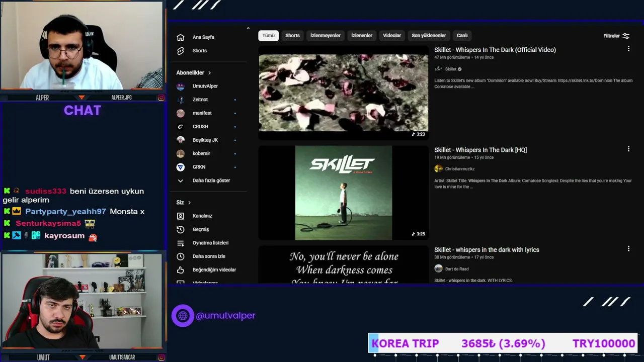Click the KOREA TRIP goal label
The width and height of the screenshot is (644, 362).
click(x=405, y=343)
